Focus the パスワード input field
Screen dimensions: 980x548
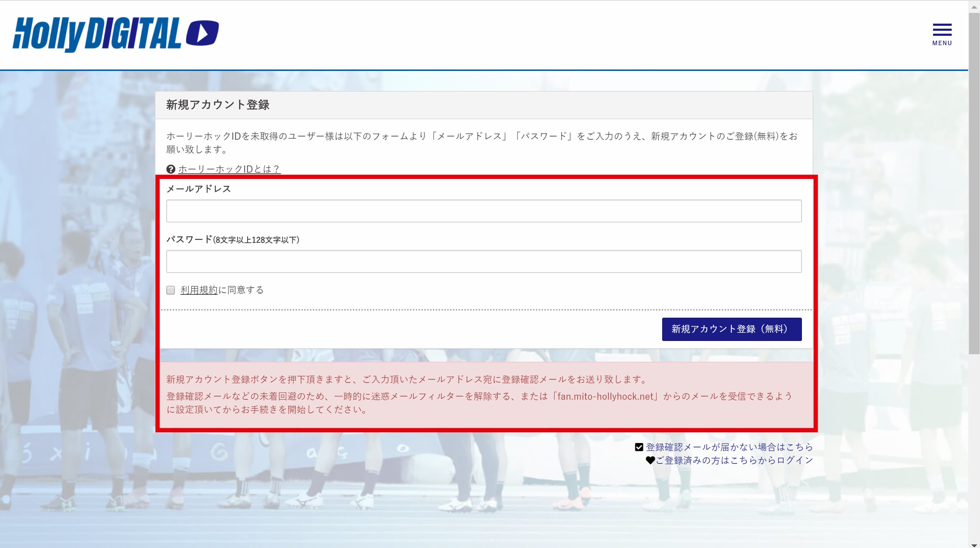[x=484, y=261]
